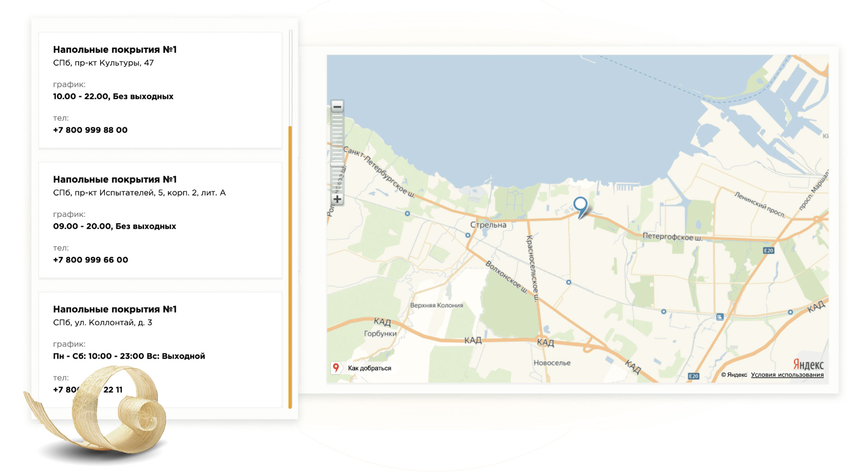Click the Яндекс logo on the map
Screen dimensions: 868x476
click(808, 364)
